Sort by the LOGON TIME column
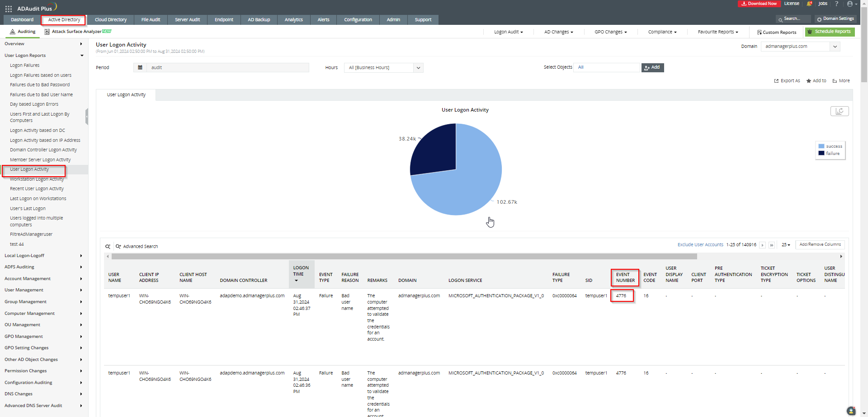Viewport: 868px width, 417px height. (x=301, y=274)
